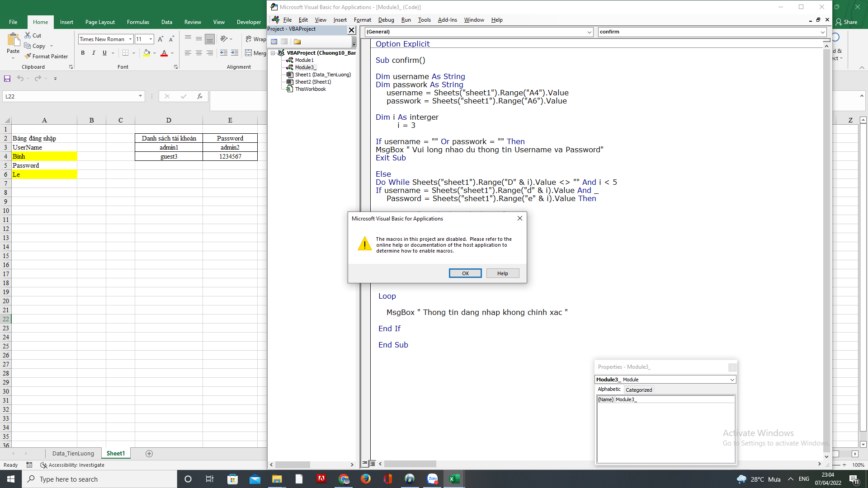Click OK in the macros disabled dialog

tap(465, 273)
